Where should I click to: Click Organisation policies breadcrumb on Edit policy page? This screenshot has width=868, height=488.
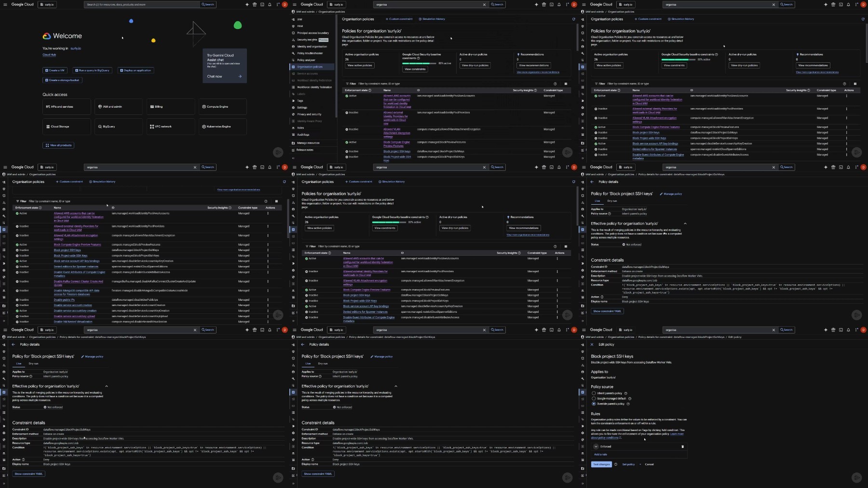(621, 337)
